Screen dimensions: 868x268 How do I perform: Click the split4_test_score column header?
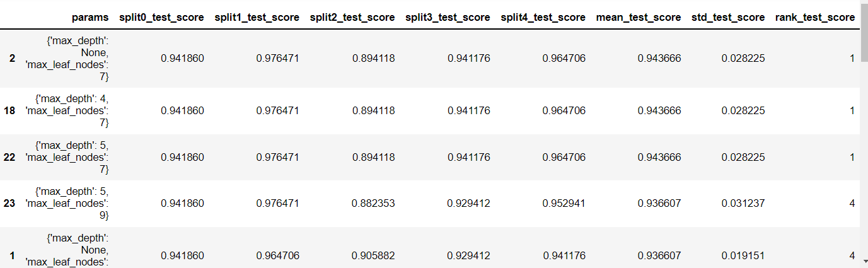coord(543,17)
